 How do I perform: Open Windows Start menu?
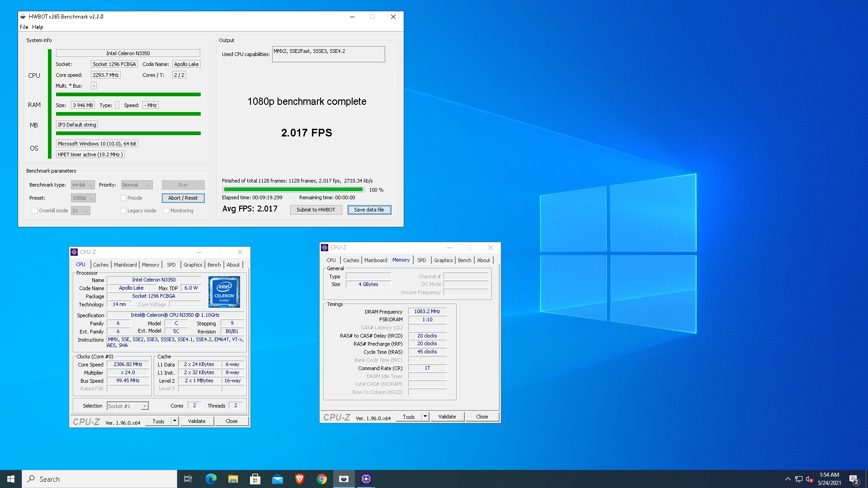coord(11,479)
